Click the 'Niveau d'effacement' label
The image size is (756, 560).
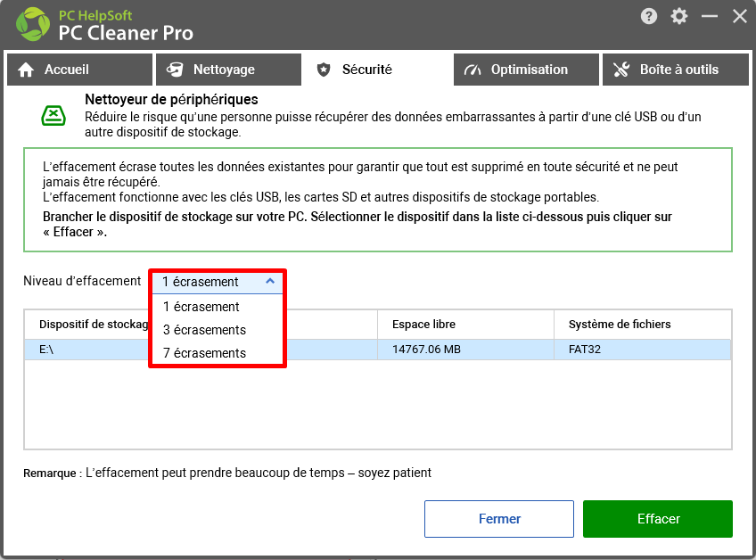click(82, 281)
